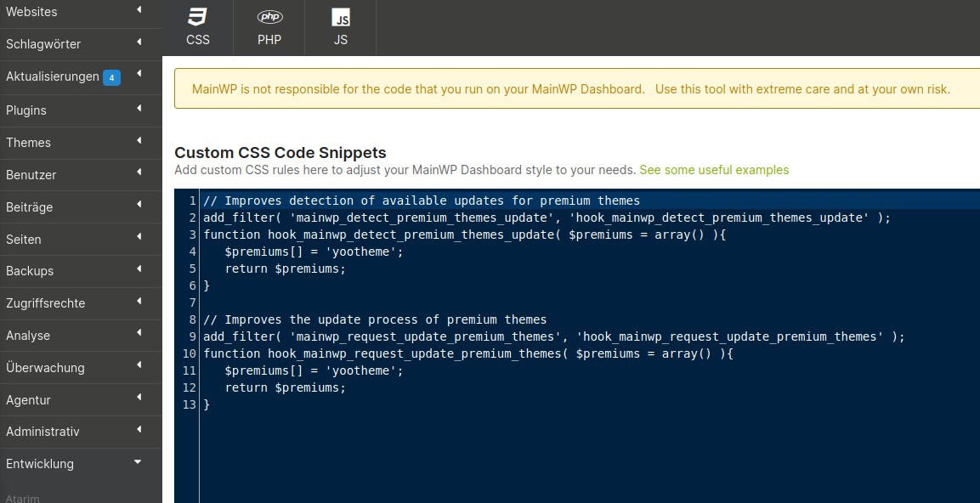
Task: Open the Überwachung menu item
Action: point(45,368)
